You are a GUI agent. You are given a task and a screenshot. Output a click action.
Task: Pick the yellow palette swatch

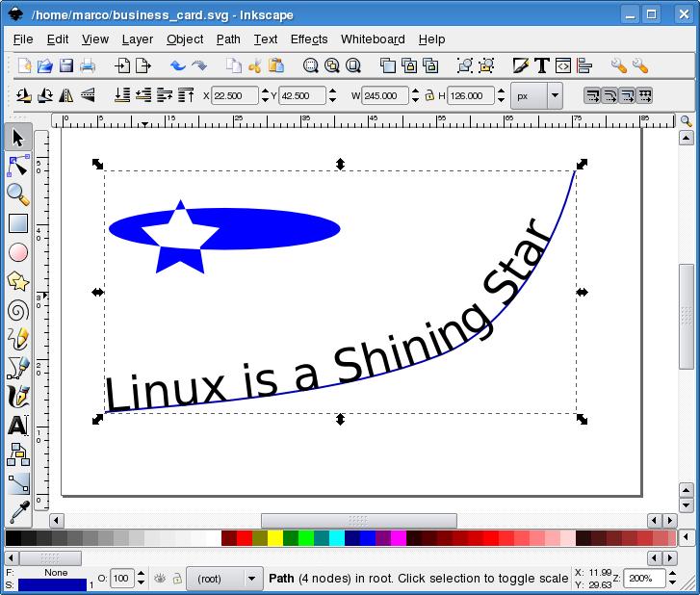coord(275,538)
